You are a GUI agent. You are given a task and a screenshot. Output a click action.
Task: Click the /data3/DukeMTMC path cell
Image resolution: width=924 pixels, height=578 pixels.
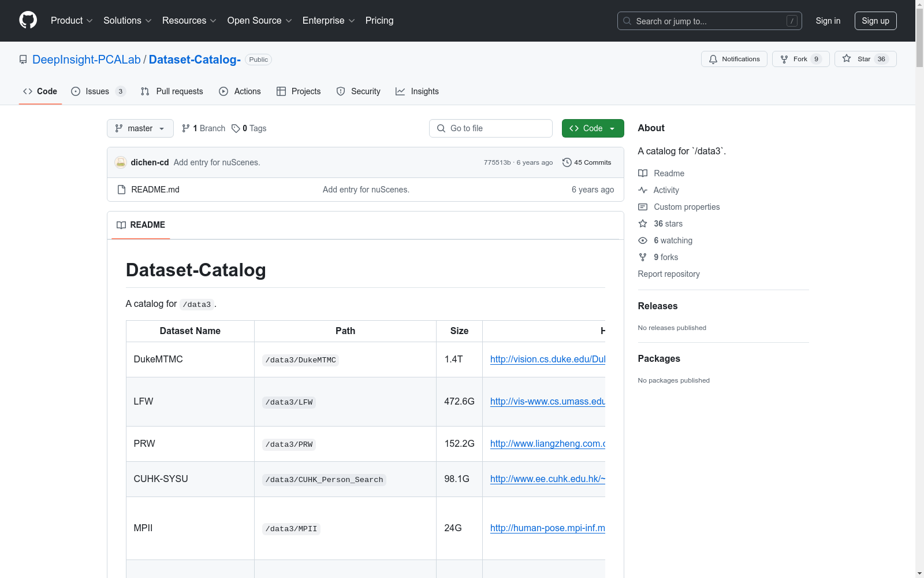(345, 360)
